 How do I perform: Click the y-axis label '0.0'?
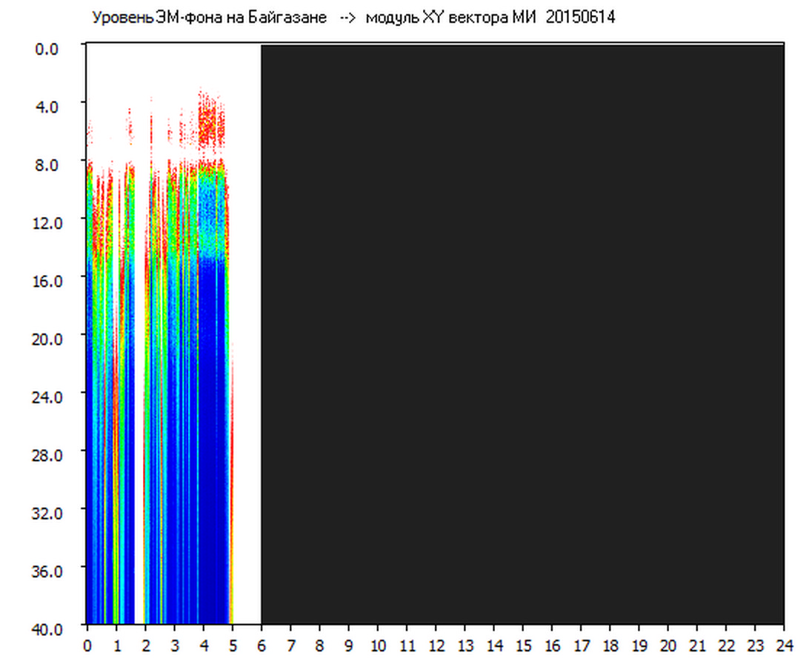pos(47,49)
